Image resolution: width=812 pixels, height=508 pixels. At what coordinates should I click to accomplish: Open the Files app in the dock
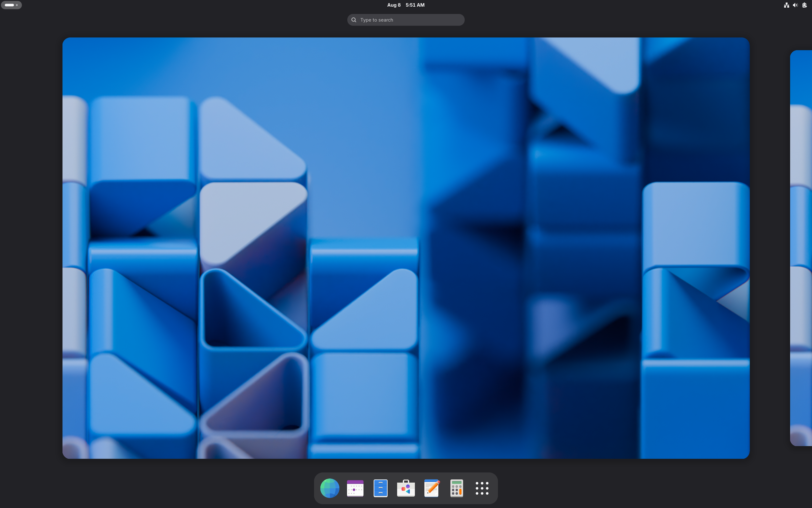pos(381,488)
